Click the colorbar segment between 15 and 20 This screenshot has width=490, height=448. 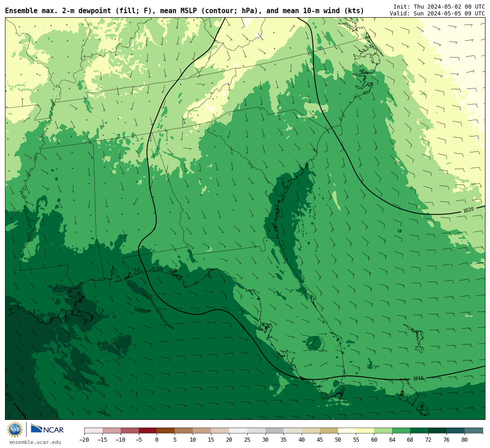[x=220, y=431]
